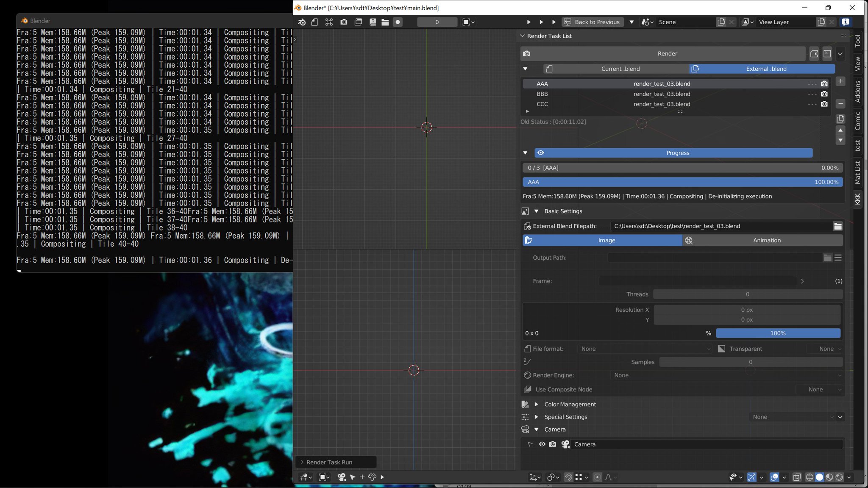This screenshot has height=488, width=868.
Task: Move the render task up in the list
Action: (840, 130)
